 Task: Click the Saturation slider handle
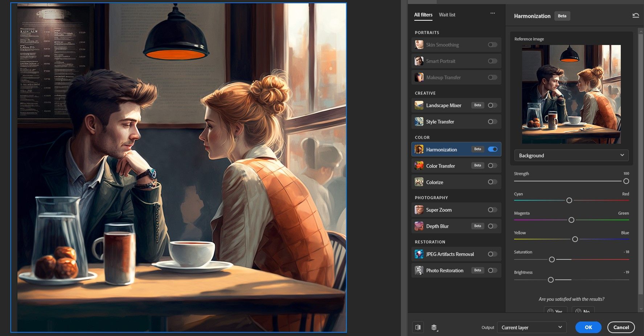pyautogui.click(x=552, y=259)
